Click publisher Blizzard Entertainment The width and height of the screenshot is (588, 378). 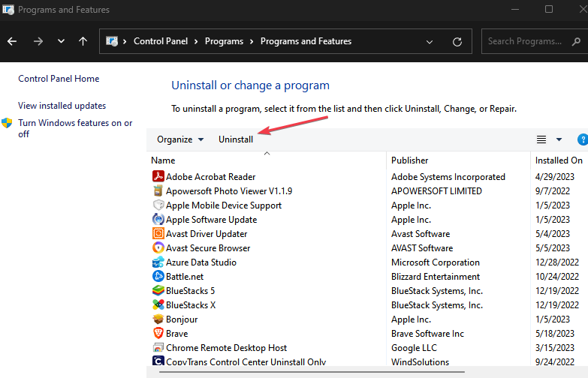pyautogui.click(x=436, y=277)
